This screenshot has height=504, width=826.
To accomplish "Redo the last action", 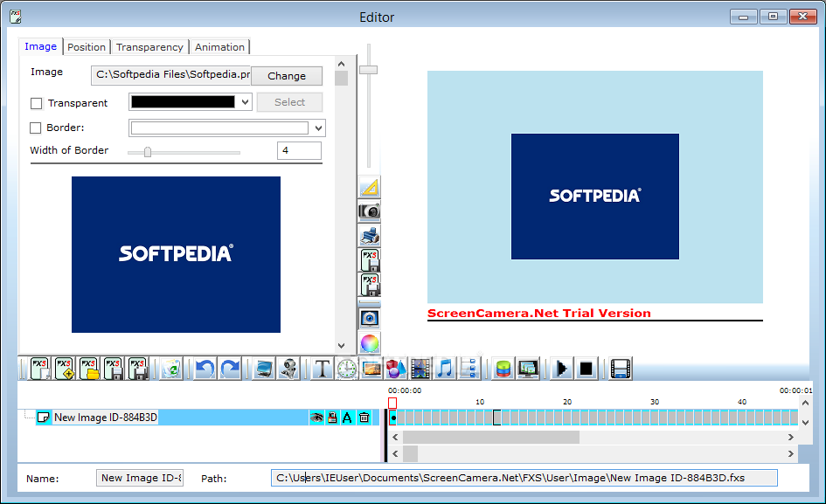I will 230,369.
